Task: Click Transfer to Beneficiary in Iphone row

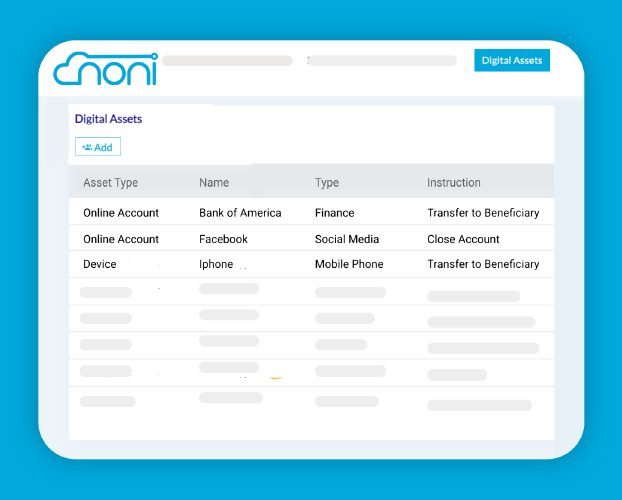Action: (483, 264)
